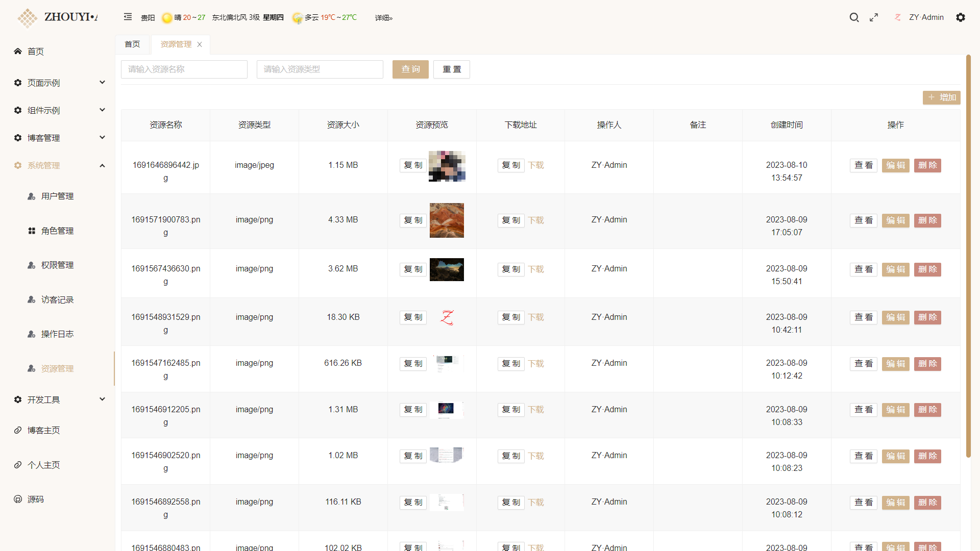Expand the 组件示例 menu

[102, 110]
